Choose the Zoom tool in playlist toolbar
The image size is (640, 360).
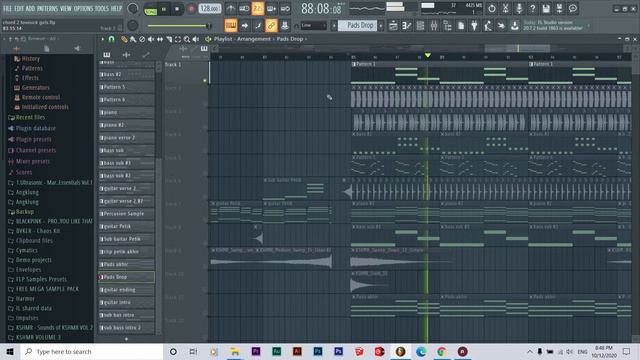(x=187, y=39)
